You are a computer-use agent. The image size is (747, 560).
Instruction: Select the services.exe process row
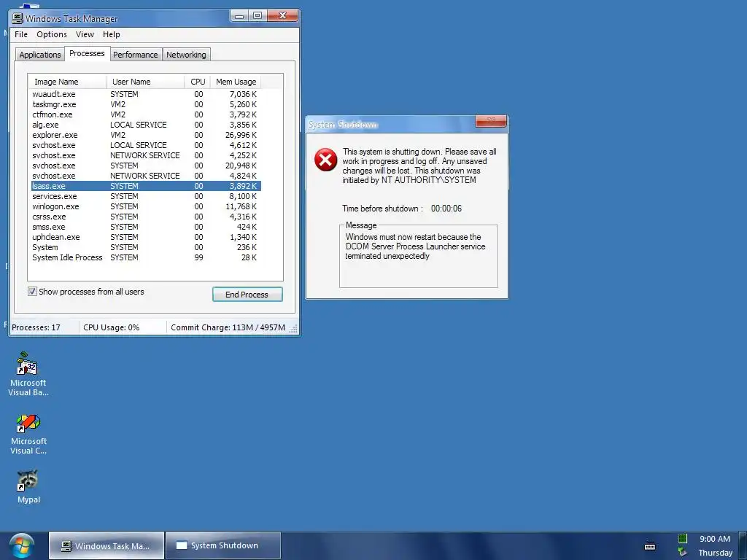click(145, 196)
